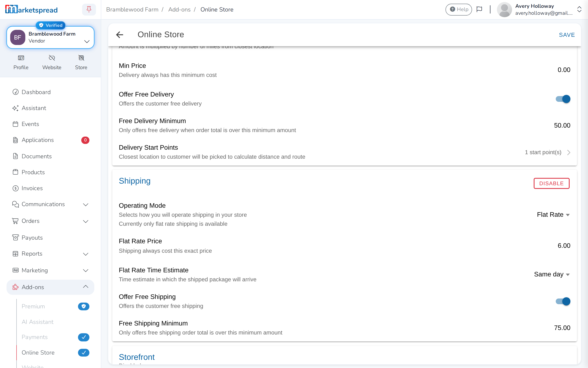Toggle Offer Free Shipping switch
The height and width of the screenshot is (368, 588).
click(563, 301)
